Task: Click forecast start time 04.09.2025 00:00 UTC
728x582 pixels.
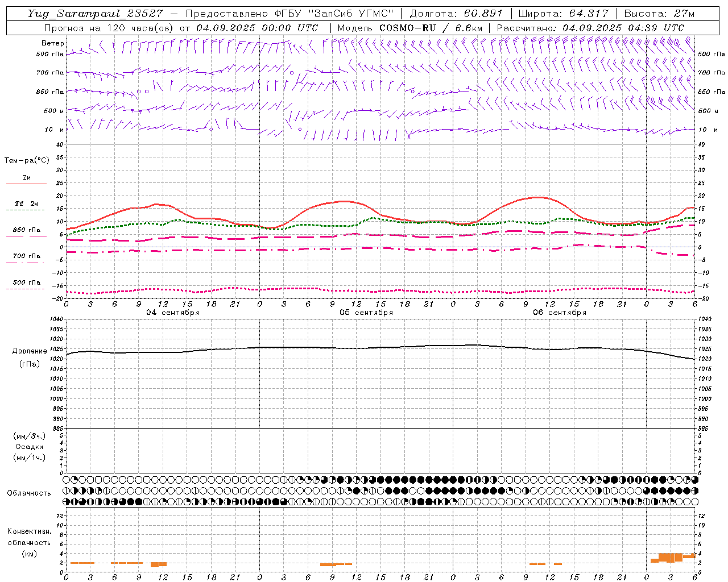Action: [x=257, y=28]
